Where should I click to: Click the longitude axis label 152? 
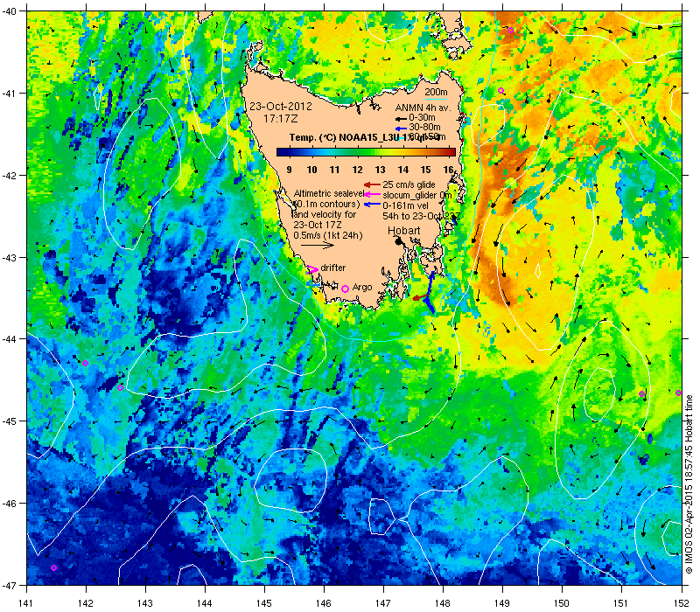(x=682, y=603)
